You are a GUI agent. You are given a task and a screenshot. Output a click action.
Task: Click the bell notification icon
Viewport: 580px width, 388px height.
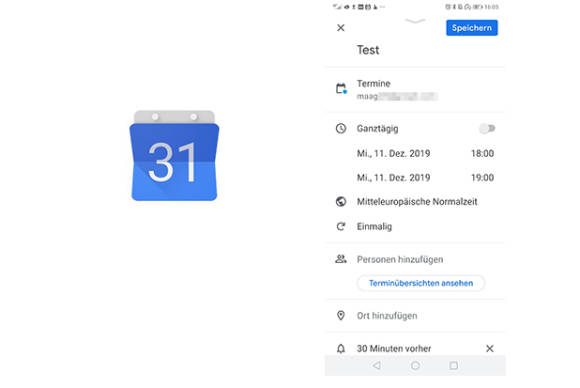341,348
